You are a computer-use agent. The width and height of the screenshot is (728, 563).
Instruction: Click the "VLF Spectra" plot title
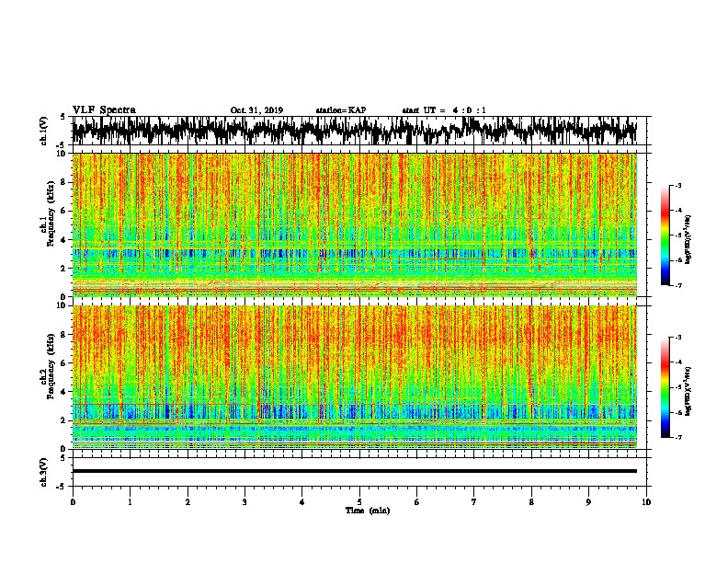(x=104, y=110)
